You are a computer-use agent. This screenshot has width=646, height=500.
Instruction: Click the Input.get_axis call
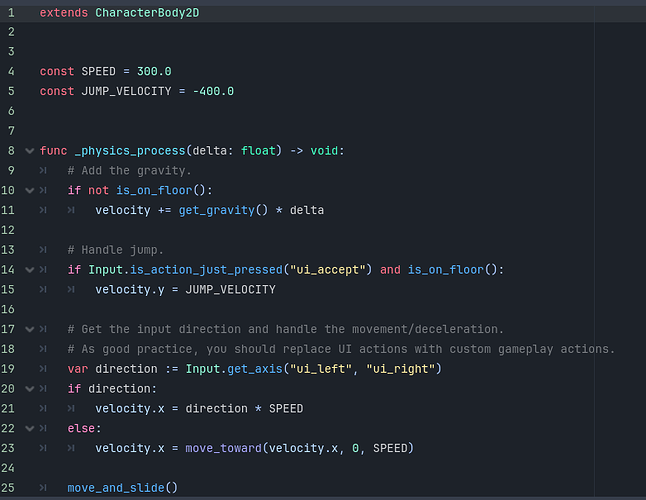pos(234,369)
